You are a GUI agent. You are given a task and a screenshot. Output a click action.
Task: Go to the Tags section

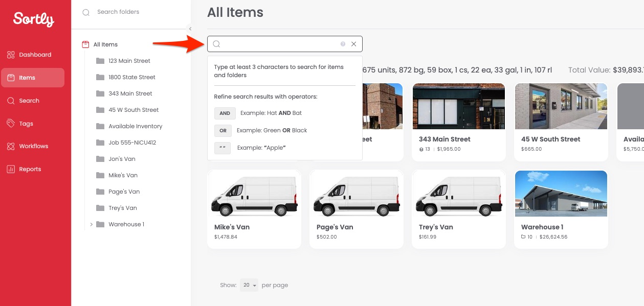click(x=26, y=124)
